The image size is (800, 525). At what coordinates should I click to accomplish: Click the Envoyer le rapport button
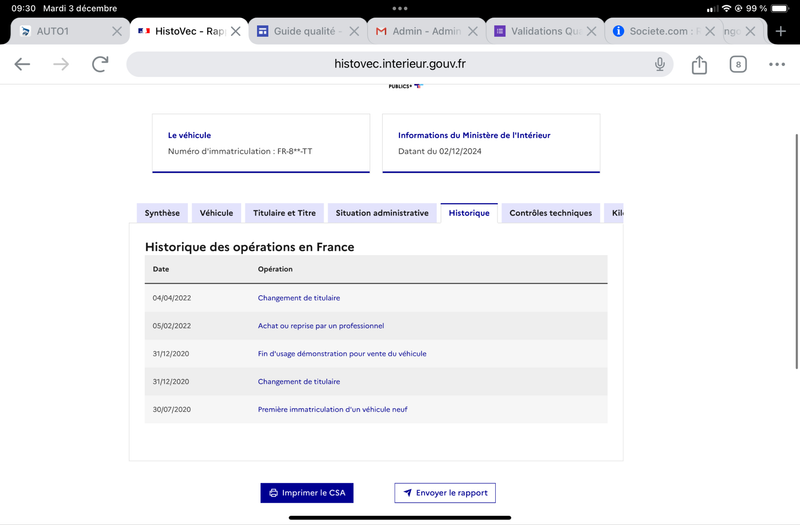click(445, 493)
